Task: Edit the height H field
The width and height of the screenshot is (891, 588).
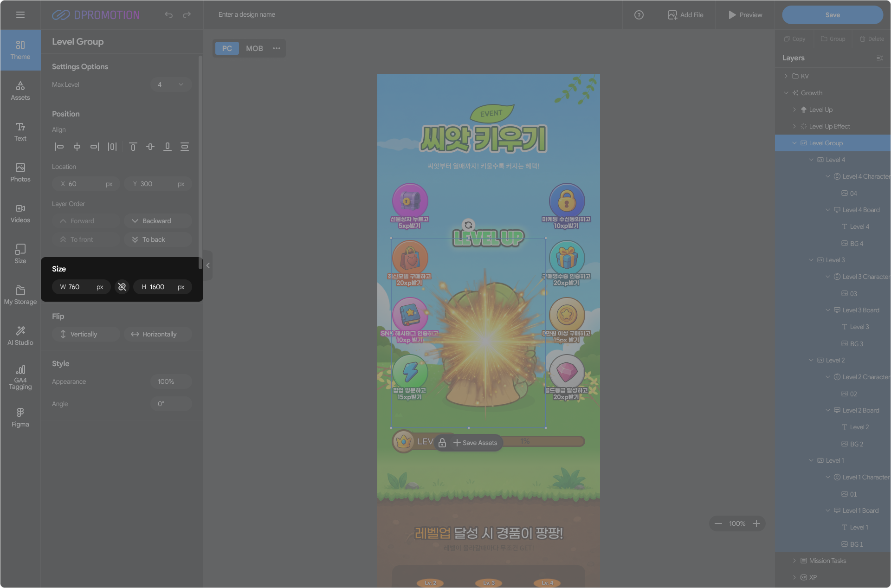Action: coord(162,287)
